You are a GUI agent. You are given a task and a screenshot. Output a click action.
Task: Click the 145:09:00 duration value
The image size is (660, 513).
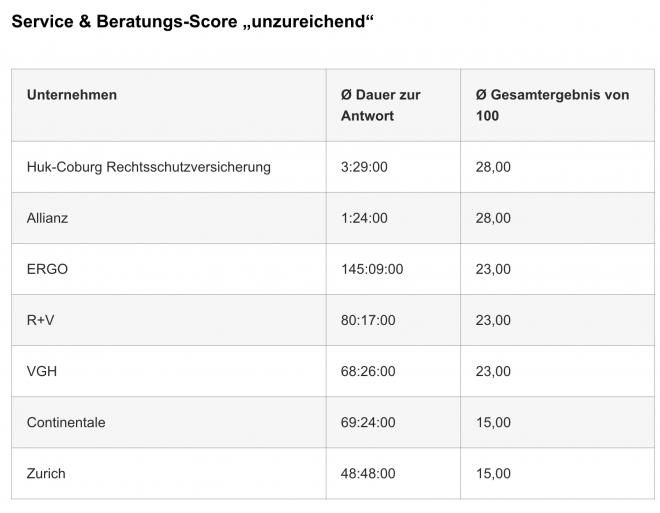click(x=372, y=269)
